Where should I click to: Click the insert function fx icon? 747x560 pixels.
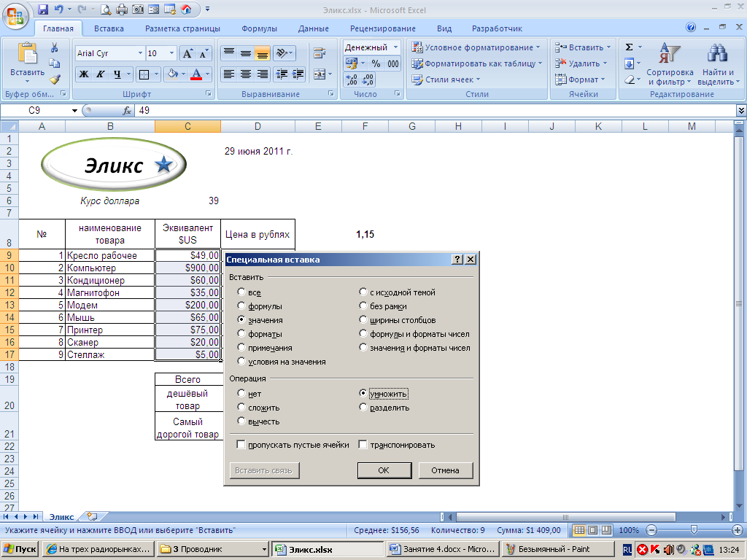pyautogui.click(x=127, y=111)
